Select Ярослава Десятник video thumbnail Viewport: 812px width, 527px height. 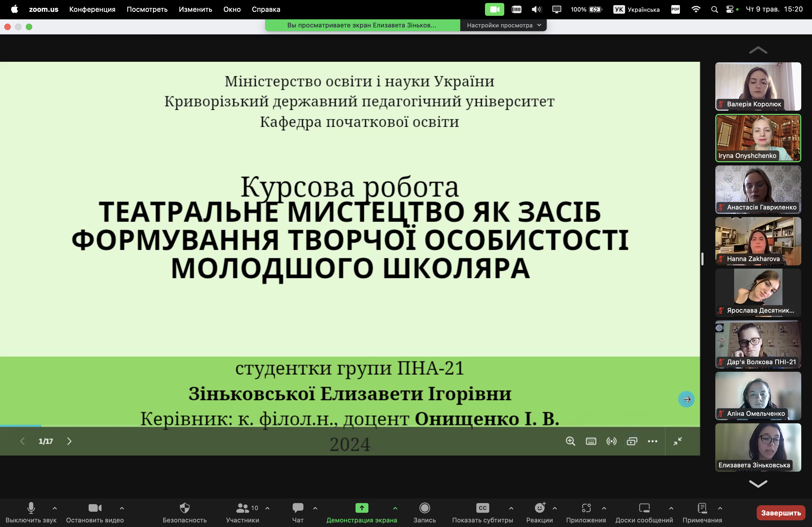[758, 293]
